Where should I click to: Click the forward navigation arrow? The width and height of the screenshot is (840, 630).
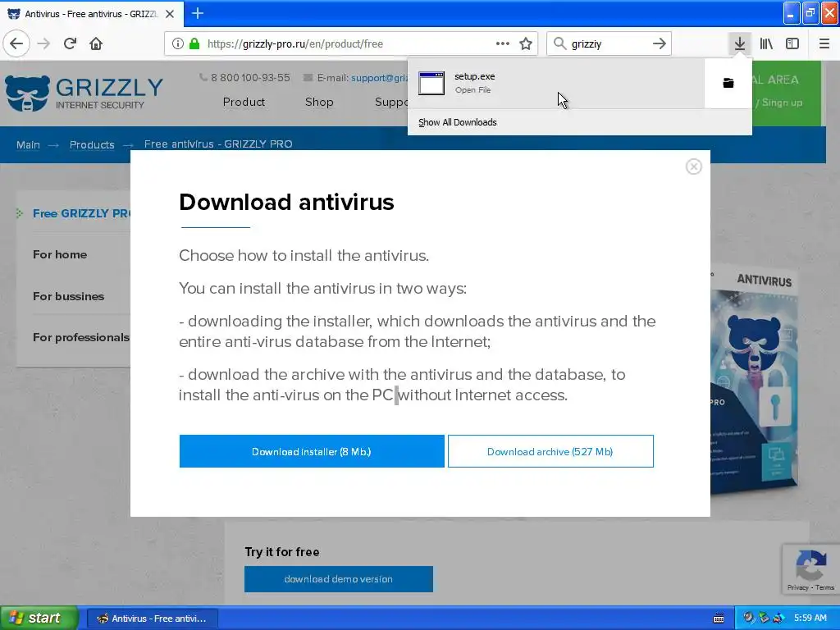click(x=43, y=43)
